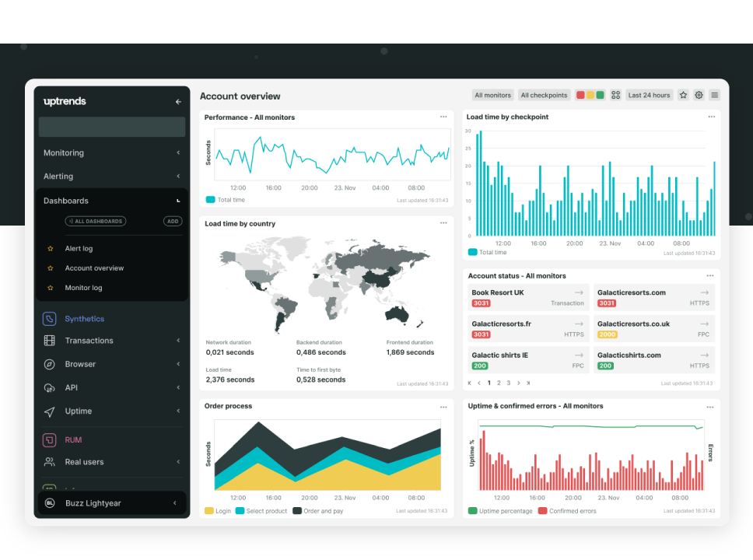Image resolution: width=753 pixels, height=560 pixels.
Task: Select the Uptime menu item
Action: coord(79,411)
